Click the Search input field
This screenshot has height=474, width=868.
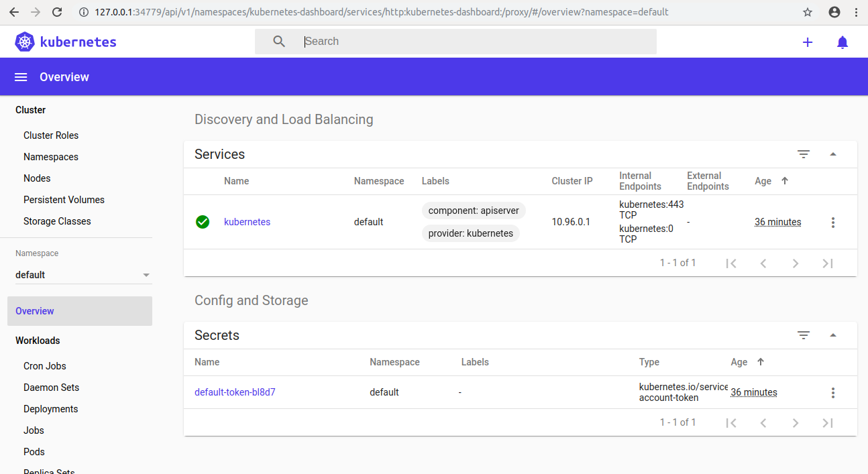tap(470, 42)
